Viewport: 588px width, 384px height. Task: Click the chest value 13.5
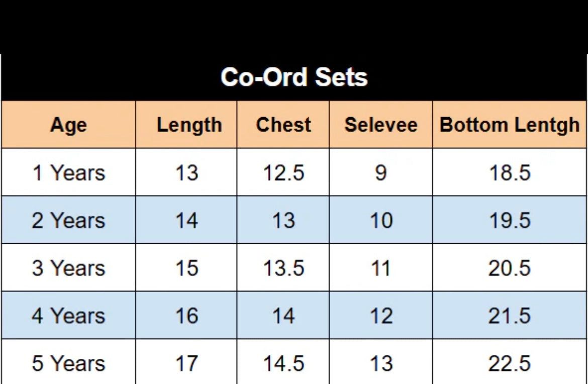pos(283,268)
